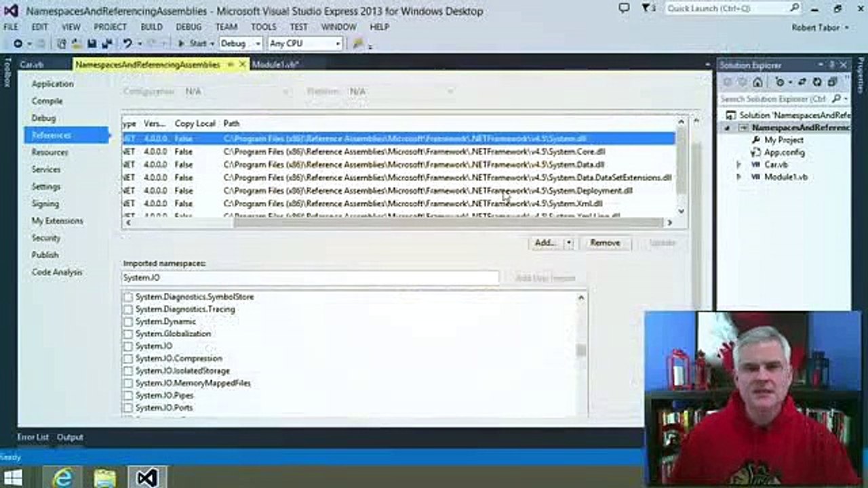This screenshot has height=488, width=868.
Task: Check the System.Dynamic namespace checkbox
Action: tap(127, 321)
